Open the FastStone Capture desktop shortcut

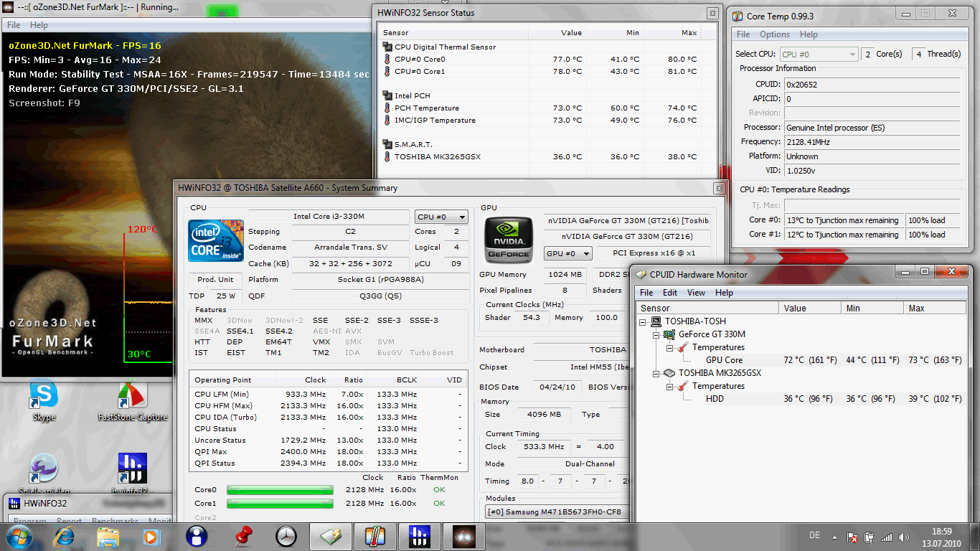tap(132, 396)
